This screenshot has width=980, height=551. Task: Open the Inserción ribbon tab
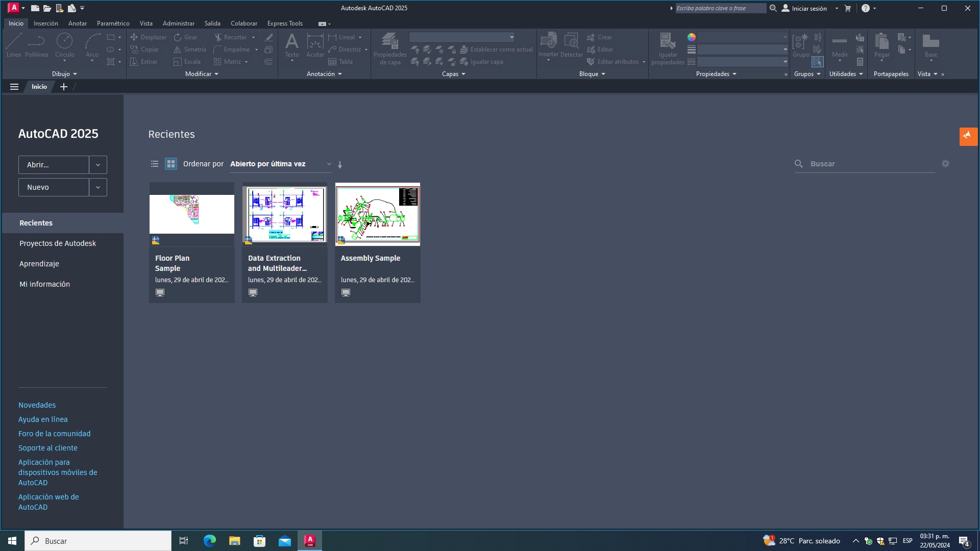point(46,23)
